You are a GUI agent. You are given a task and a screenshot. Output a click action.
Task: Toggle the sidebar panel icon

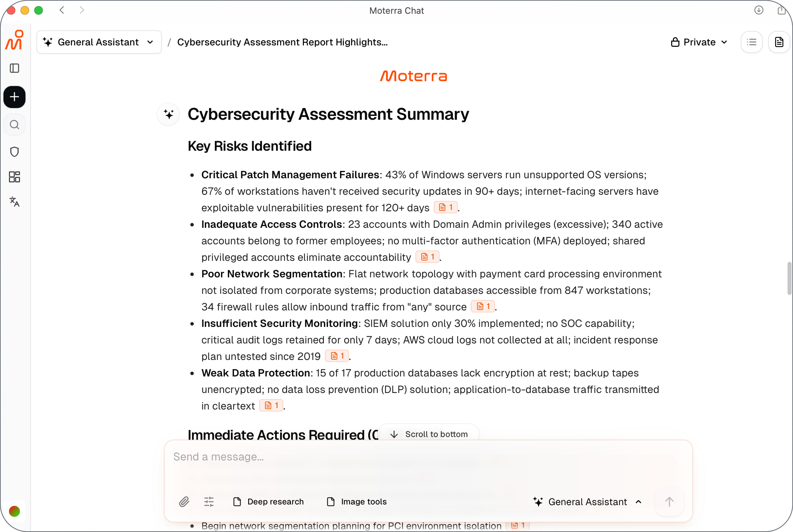[x=14, y=68]
